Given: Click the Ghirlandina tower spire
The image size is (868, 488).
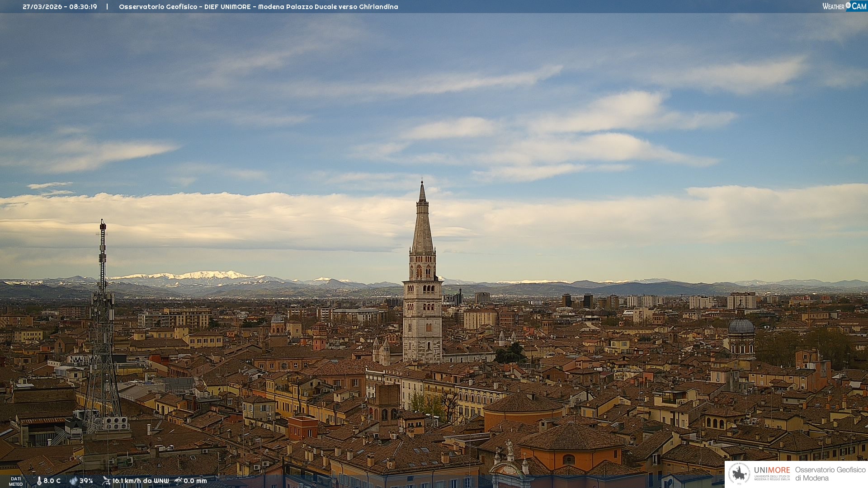Looking at the screenshot, I should pyautogui.click(x=422, y=226).
